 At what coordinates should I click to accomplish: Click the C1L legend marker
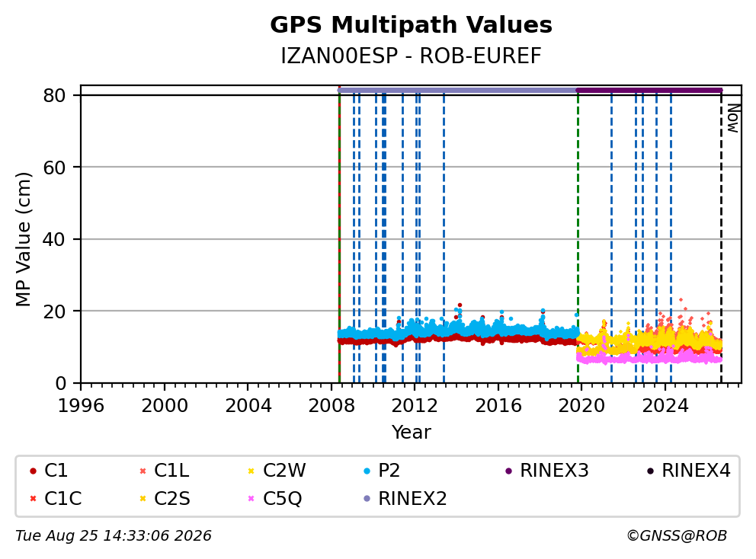143,471
